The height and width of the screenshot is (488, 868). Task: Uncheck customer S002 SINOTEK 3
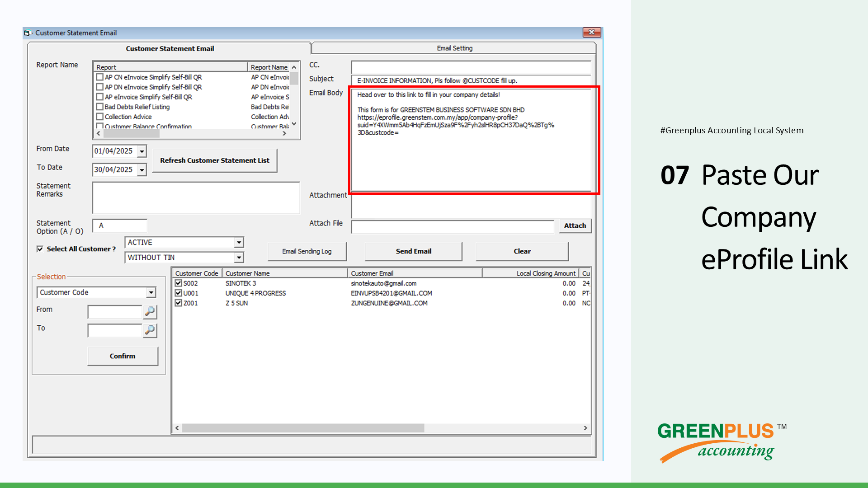pyautogui.click(x=179, y=283)
